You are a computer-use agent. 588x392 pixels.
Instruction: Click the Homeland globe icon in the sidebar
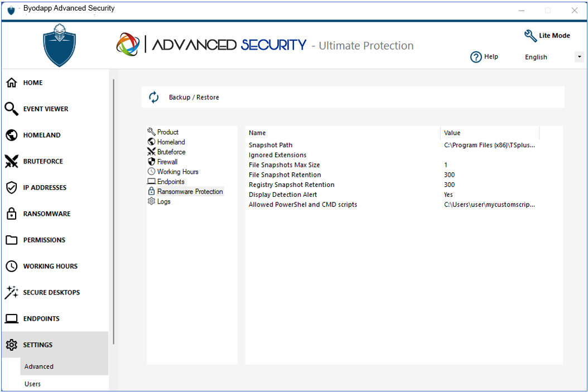12,135
